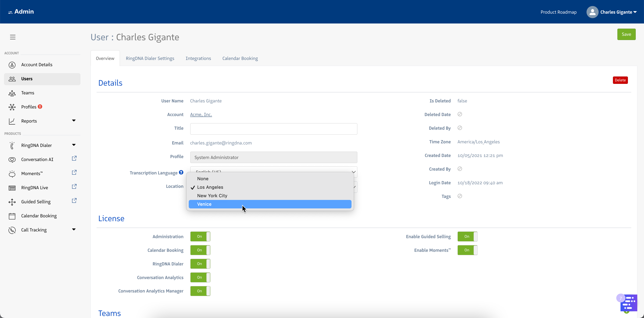The width and height of the screenshot is (644, 318).
Task: Click the Guided Selling sidebar icon
Action: coord(12,202)
